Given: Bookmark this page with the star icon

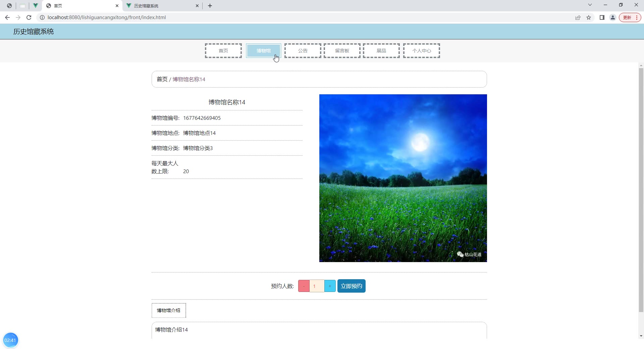Looking at the screenshot, I should click(589, 17).
